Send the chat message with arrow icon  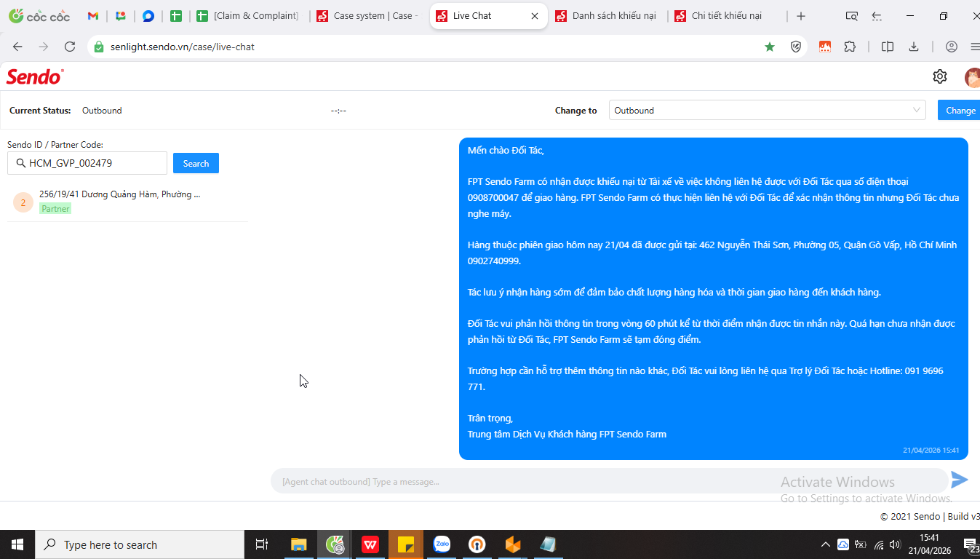pos(960,480)
